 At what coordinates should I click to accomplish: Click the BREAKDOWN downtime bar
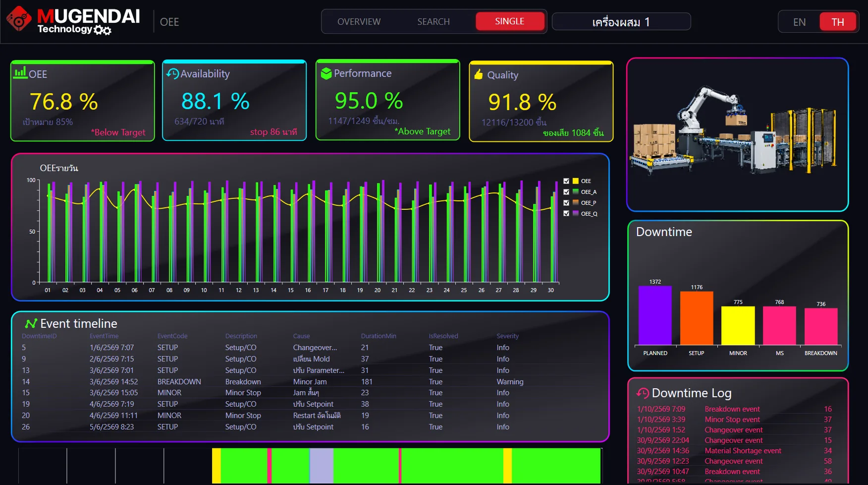click(x=821, y=326)
